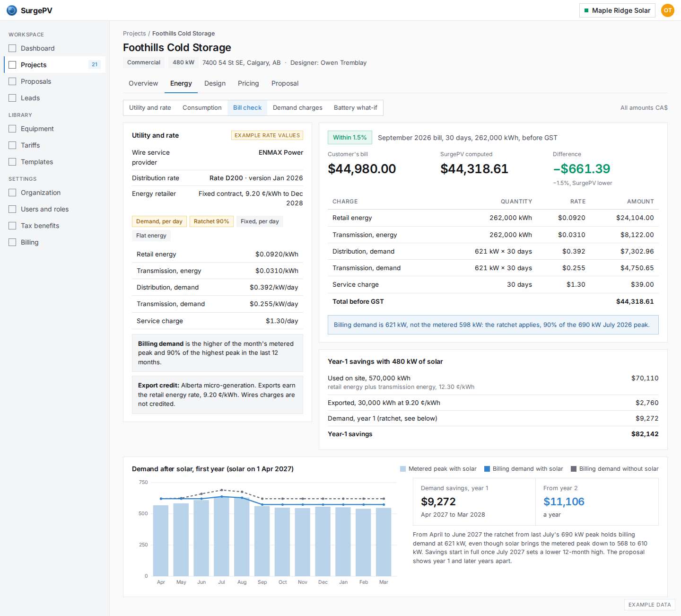Click the Billing demand with solar legend swatch
The width and height of the screenshot is (681, 616).
tap(487, 469)
